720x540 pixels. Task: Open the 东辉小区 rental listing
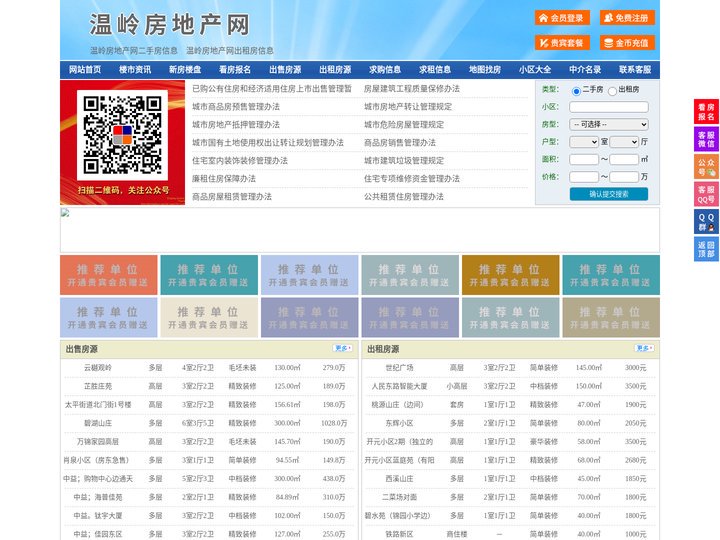pyautogui.click(x=399, y=423)
